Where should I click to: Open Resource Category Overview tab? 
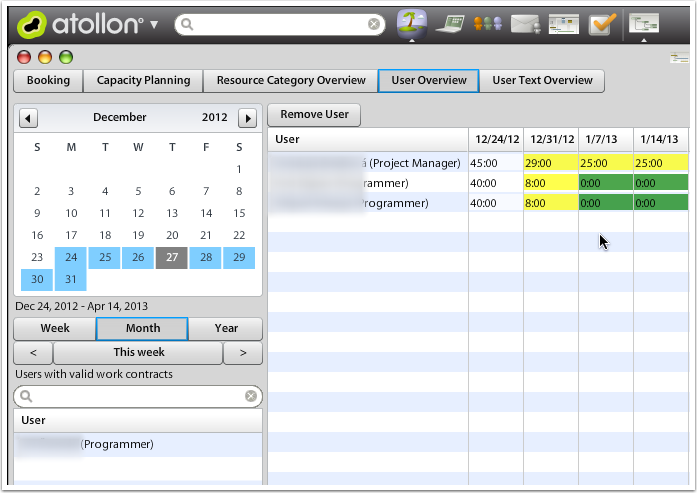pos(291,81)
